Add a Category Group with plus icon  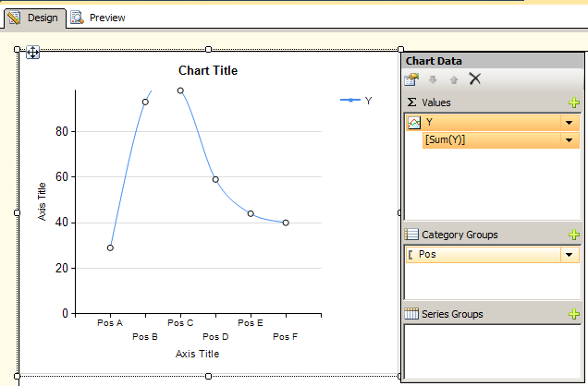coord(574,235)
